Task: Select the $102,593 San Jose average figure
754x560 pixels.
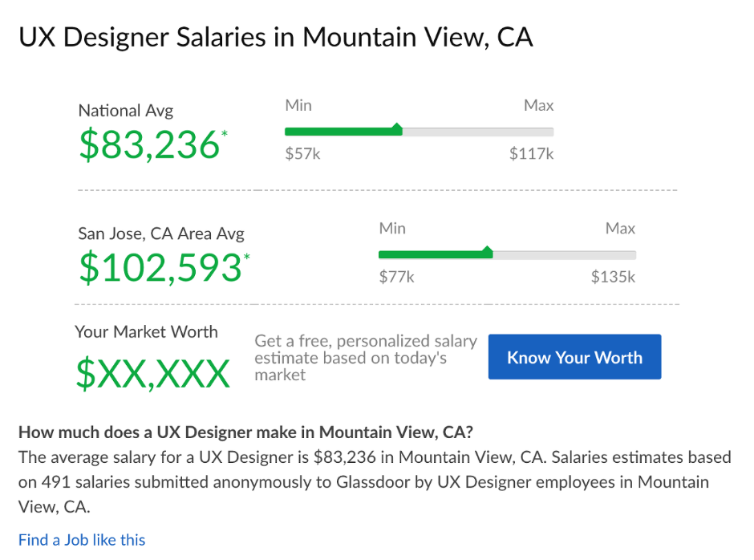Action: 160,267
